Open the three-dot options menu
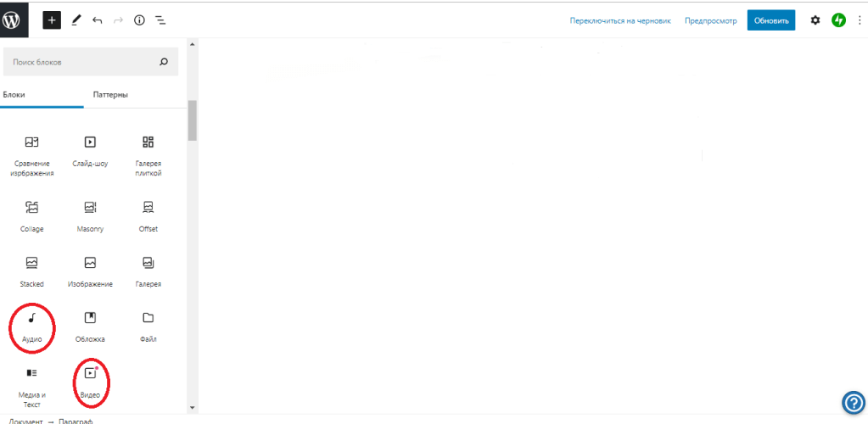The height and width of the screenshot is (424, 868). [859, 20]
